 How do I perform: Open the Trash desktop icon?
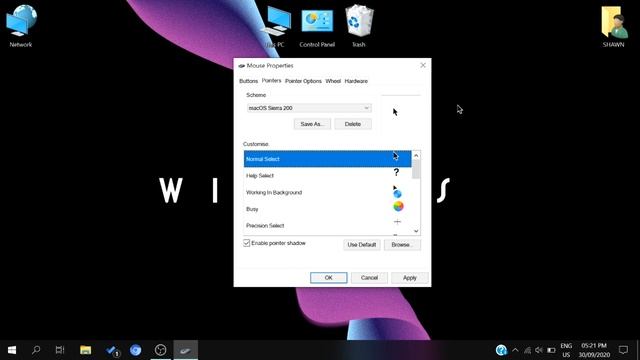pos(359,25)
